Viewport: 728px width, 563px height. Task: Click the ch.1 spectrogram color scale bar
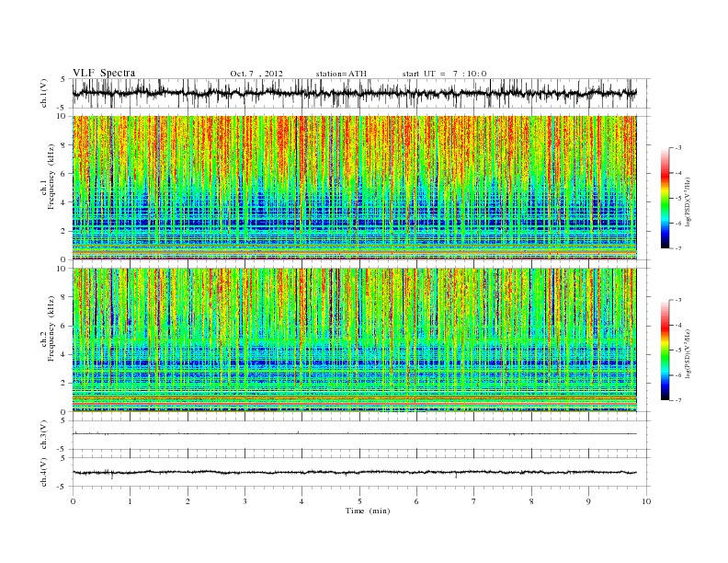pyautogui.click(x=665, y=199)
